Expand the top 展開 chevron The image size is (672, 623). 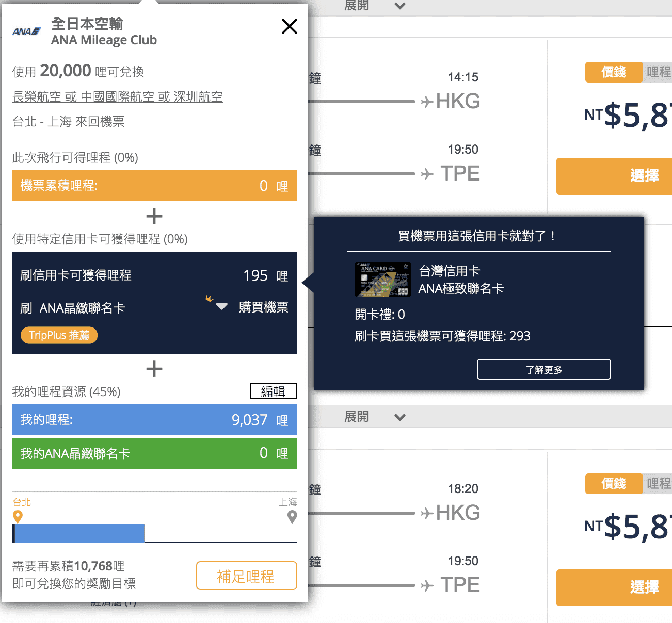[x=400, y=6]
